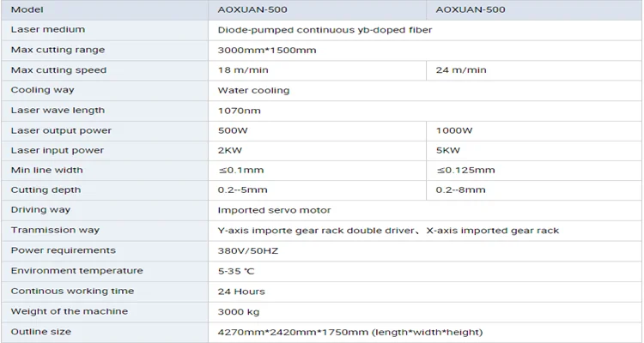Select the 'Tranmission way' label
Image resolution: width=644 pixels, height=343 pixels.
[55, 230]
